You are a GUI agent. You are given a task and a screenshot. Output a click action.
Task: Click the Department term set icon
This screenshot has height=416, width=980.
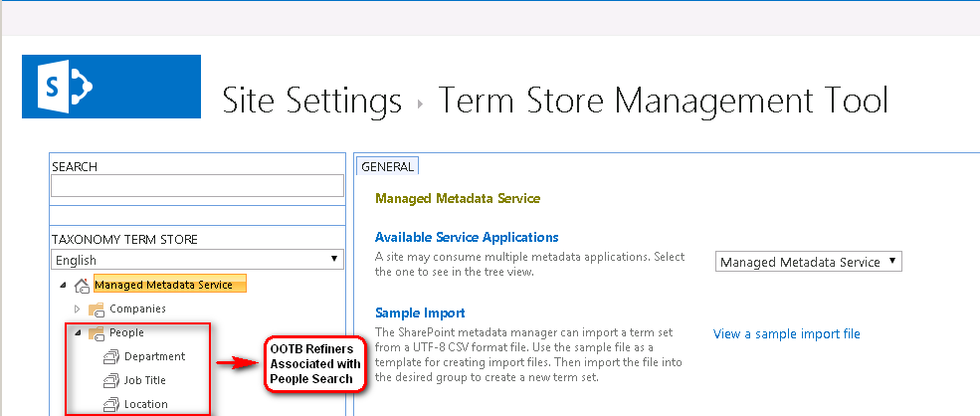tap(110, 357)
